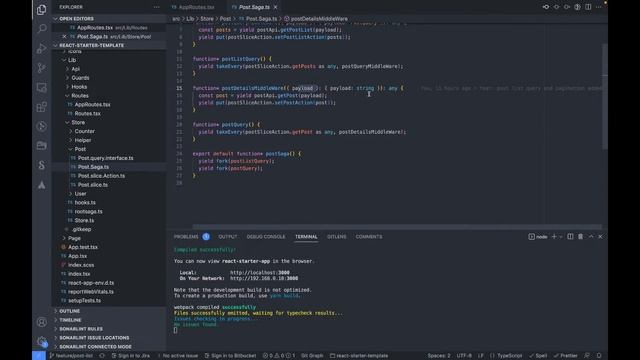Image resolution: width=640 pixels, height=360 pixels.
Task: Open the Explorer view in activity bar
Action: click(42, 9)
